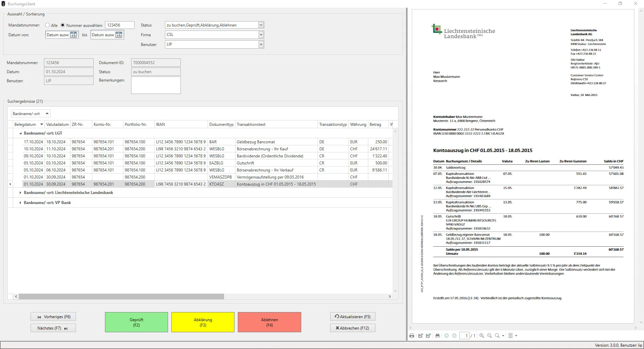Open the Belegdatum column filter arrow
644x349 pixels.
(x=42, y=124)
